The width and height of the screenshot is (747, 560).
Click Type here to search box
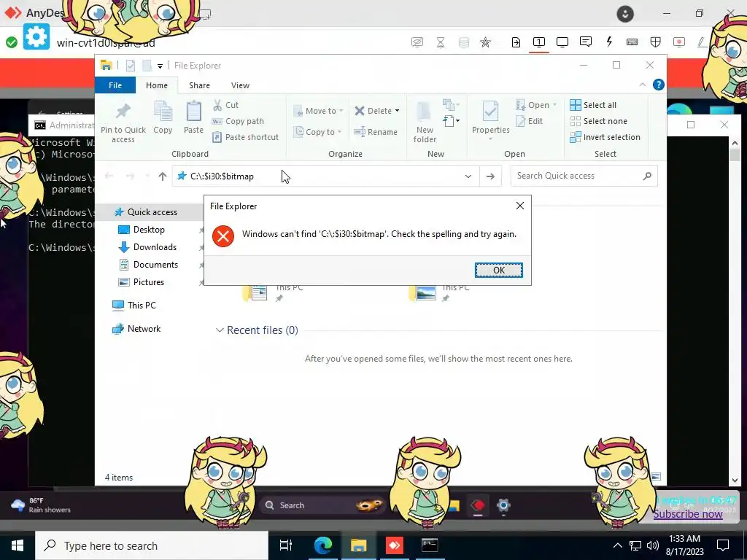(x=152, y=545)
